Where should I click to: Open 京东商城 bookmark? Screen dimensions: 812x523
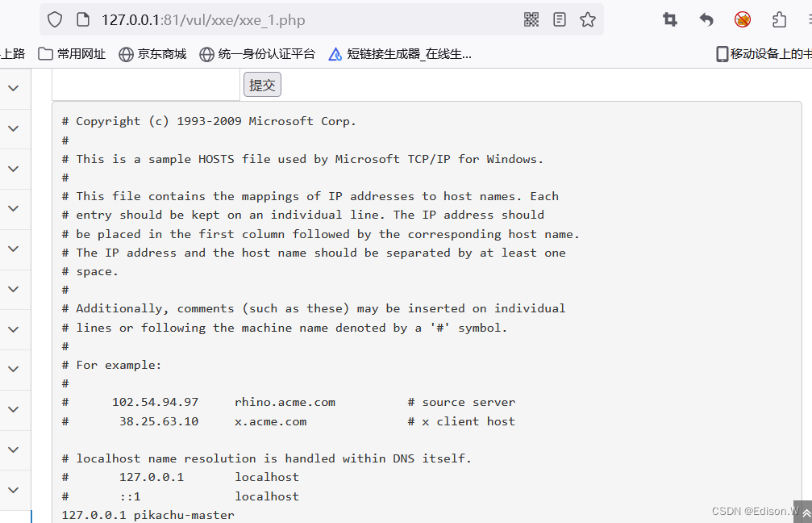point(152,54)
